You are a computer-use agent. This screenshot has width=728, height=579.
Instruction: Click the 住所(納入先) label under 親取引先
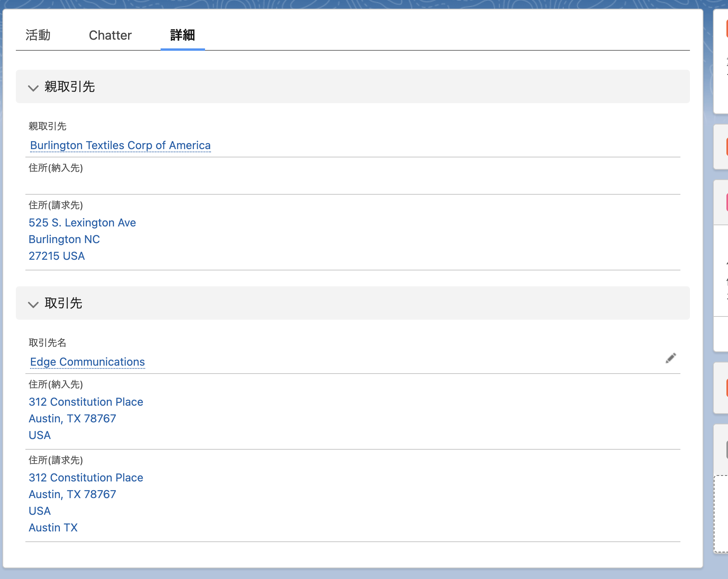click(x=56, y=168)
